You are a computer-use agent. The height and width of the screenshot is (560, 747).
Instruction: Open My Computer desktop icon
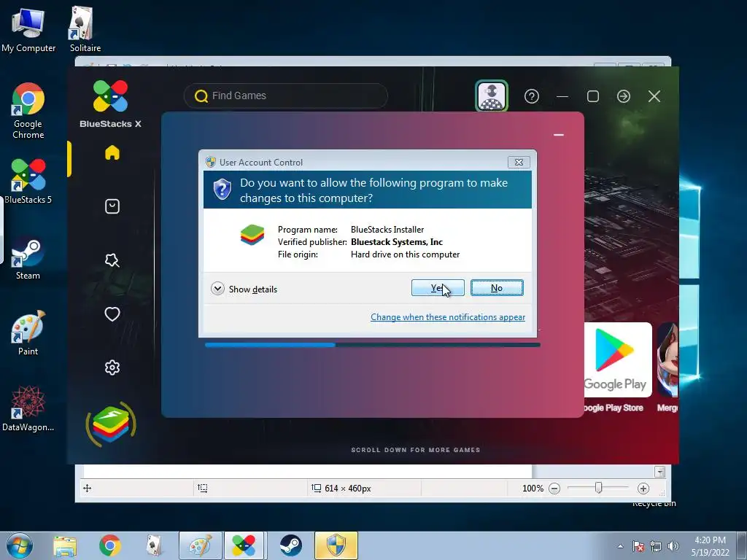28,29
